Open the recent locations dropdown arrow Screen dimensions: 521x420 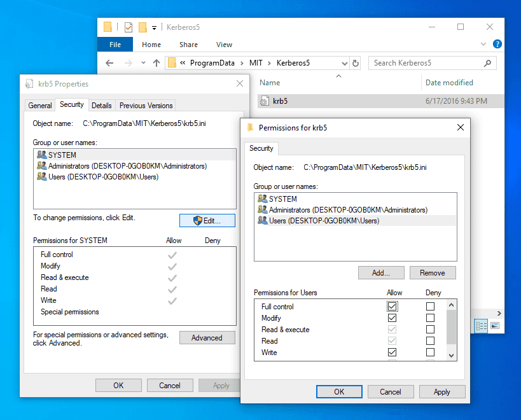click(143, 62)
